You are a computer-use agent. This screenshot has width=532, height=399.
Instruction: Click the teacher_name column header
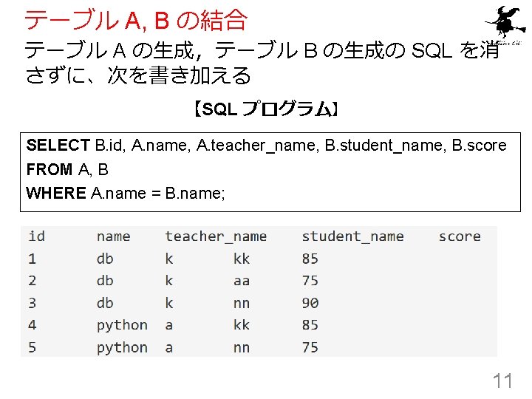tap(216, 236)
